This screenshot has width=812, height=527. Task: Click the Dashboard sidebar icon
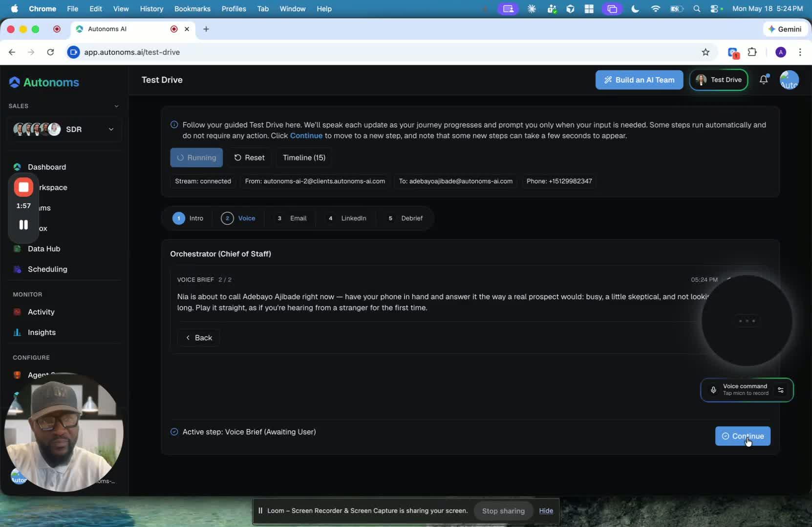tap(17, 167)
